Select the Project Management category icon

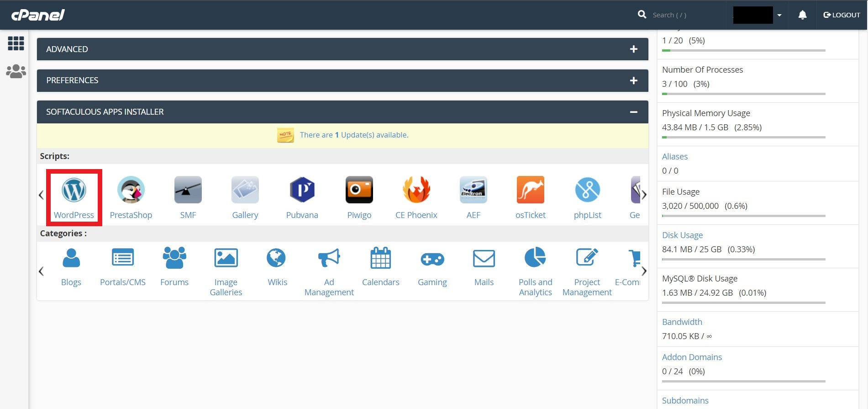[587, 257]
